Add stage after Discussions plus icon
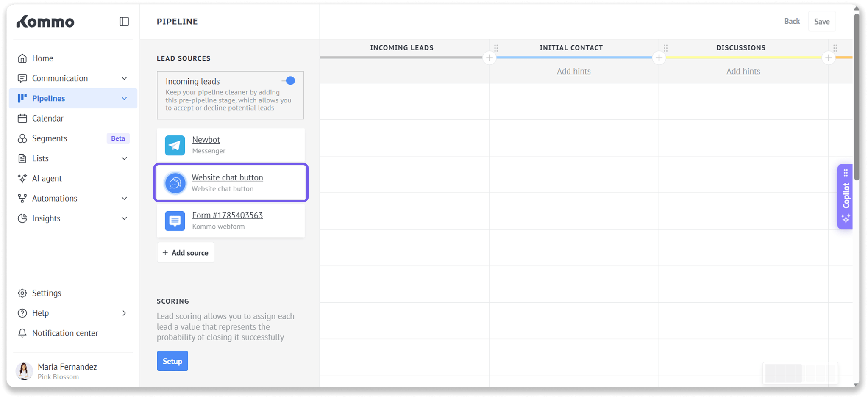This screenshot has width=868, height=398. (x=829, y=58)
